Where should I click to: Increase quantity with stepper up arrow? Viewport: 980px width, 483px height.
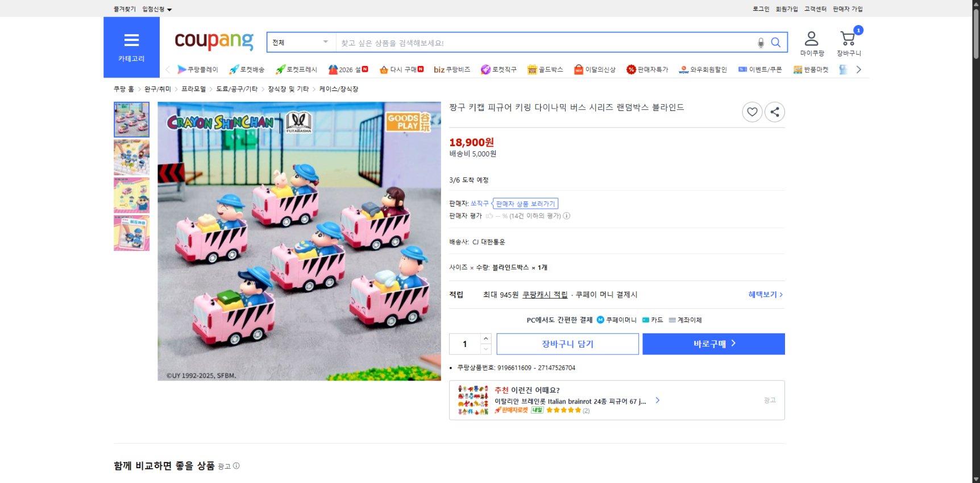[486, 340]
